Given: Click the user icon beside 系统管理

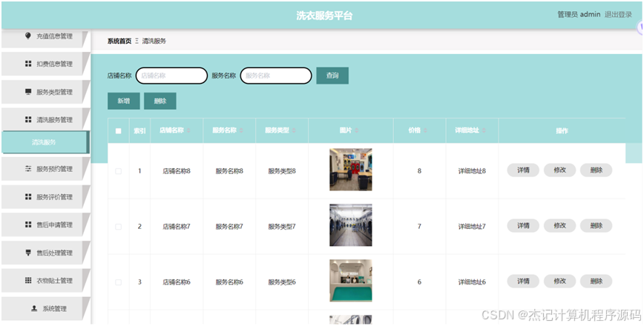Looking at the screenshot, I should click(34, 308).
